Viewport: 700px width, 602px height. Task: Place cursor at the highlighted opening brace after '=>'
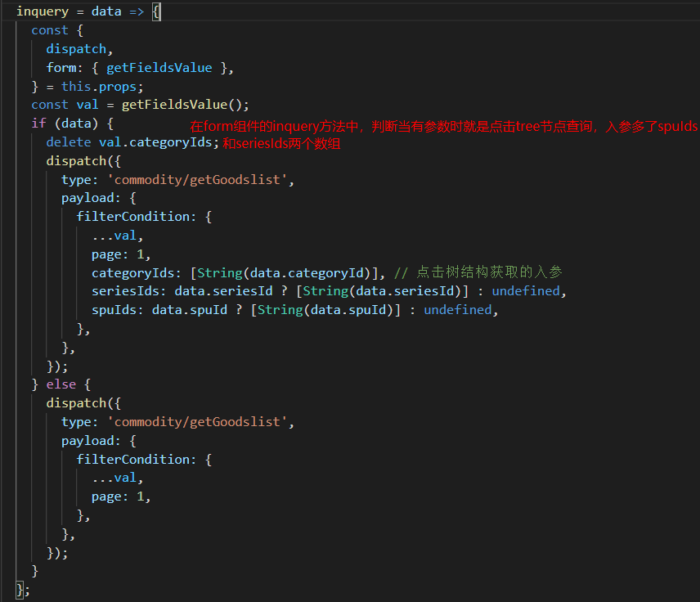(156, 11)
